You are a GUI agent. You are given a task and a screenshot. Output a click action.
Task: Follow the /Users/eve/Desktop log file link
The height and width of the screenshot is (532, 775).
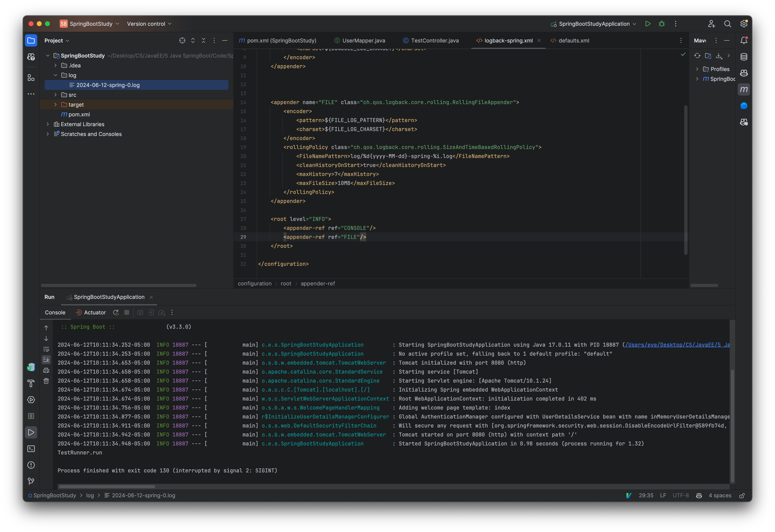point(677,345)
